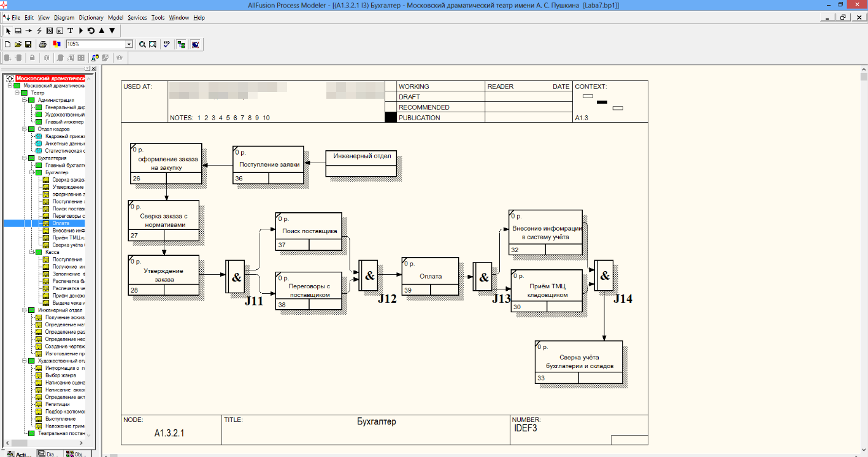Collapse the Инженерный отдел tree node
Image resolution: width=868 pixels, height=457 pixels.
(x=25, y=310)
